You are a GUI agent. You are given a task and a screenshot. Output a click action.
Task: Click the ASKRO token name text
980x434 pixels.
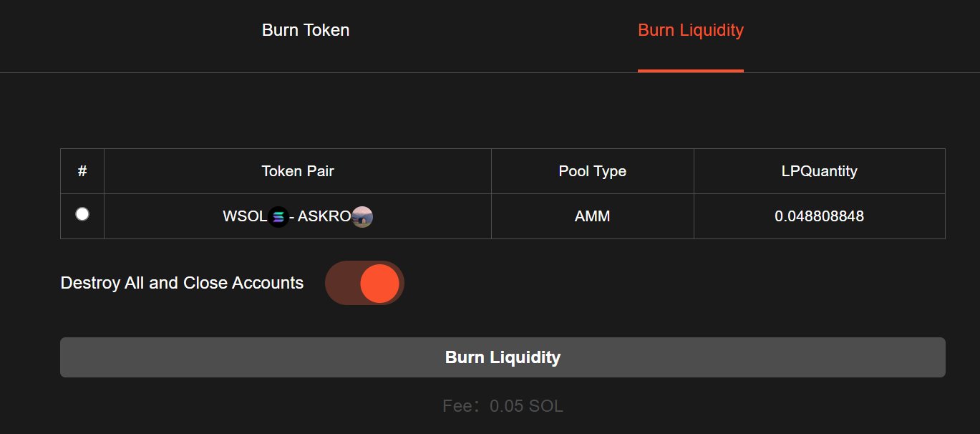pyautogui.click(x=324, y=216)
